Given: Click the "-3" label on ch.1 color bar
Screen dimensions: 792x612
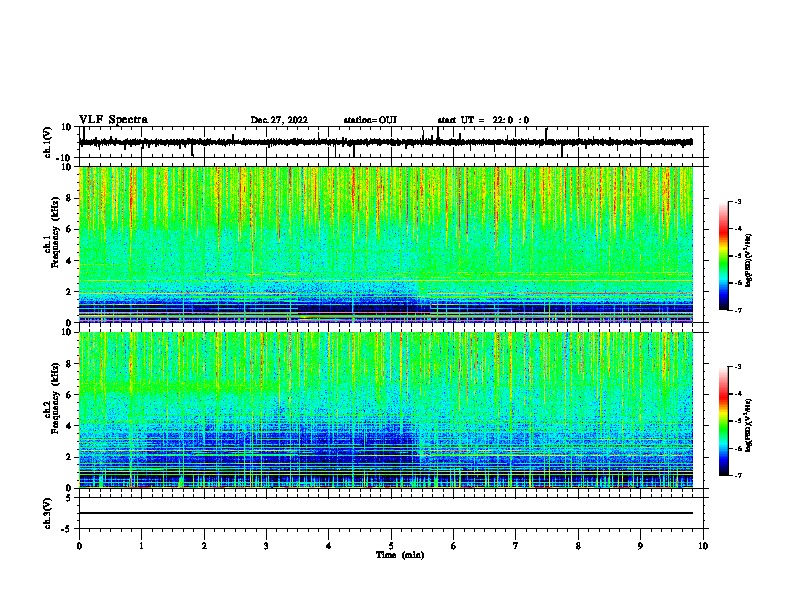Looking at the screenshot, I should [x=737, y=201].
